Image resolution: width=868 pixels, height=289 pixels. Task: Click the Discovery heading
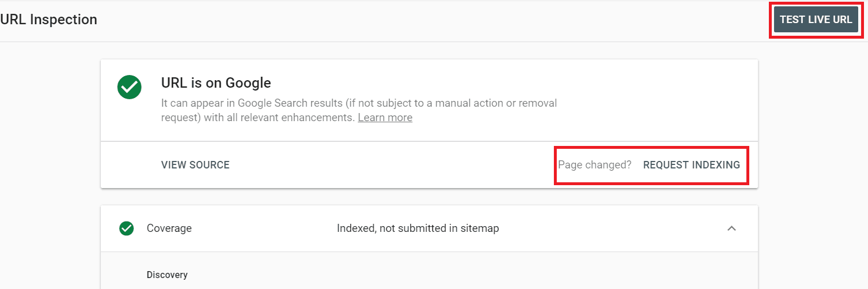(x=167, y=275)
